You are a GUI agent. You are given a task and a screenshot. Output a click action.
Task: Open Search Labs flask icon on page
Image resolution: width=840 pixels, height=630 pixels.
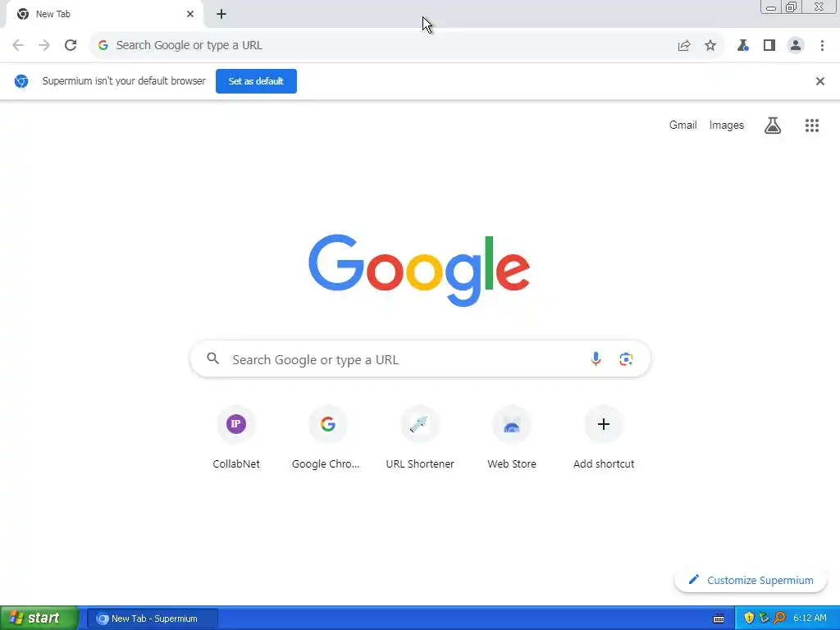[x=773, y=126]
